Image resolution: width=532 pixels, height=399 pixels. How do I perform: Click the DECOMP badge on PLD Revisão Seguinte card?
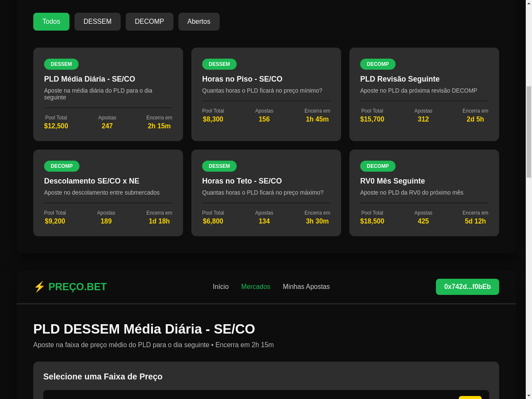click(378, 64)
